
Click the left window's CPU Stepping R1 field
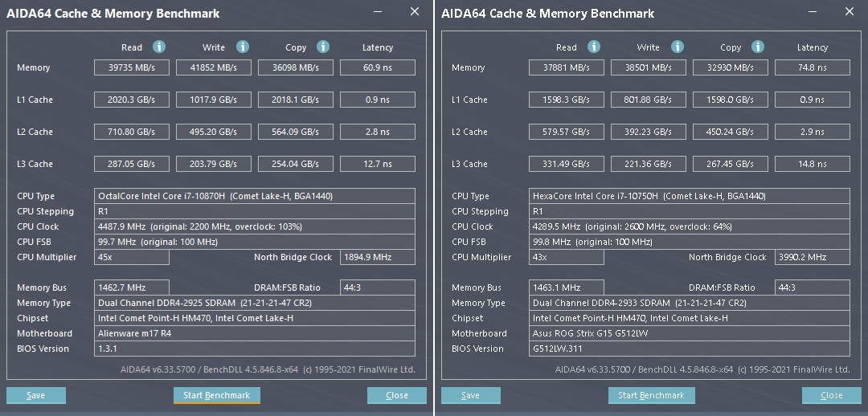pyautogui.click(x=255, y=211)
